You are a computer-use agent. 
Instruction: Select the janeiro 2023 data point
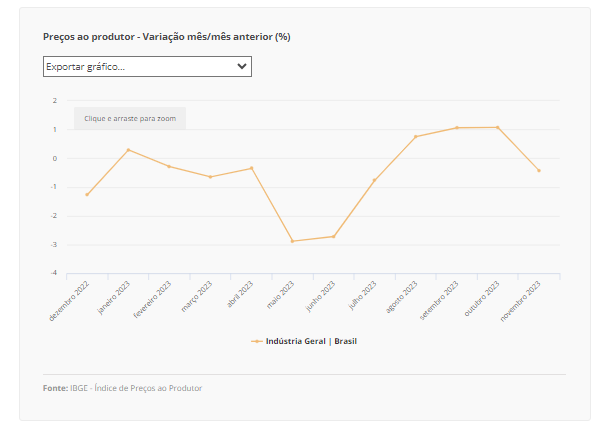click(x=128, y=150)
